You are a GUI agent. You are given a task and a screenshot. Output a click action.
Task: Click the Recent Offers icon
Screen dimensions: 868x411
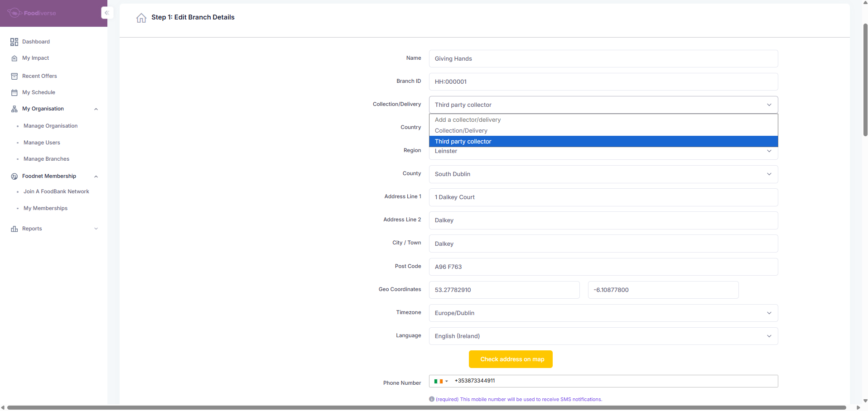click(x=14, y=76)
